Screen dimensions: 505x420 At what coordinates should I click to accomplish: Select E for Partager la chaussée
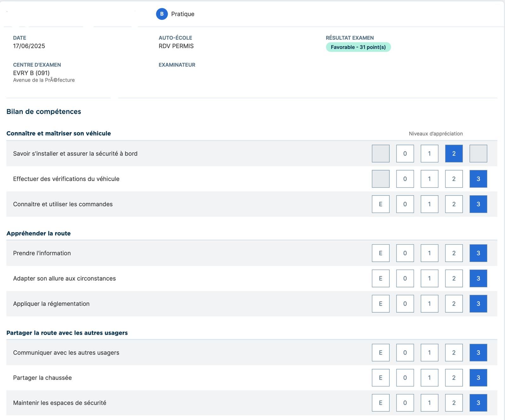click(x=381, y=378)
